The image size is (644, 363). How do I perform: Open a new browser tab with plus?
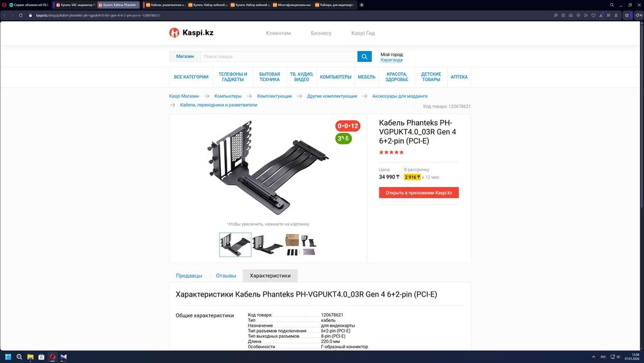[x=361, y=5]
